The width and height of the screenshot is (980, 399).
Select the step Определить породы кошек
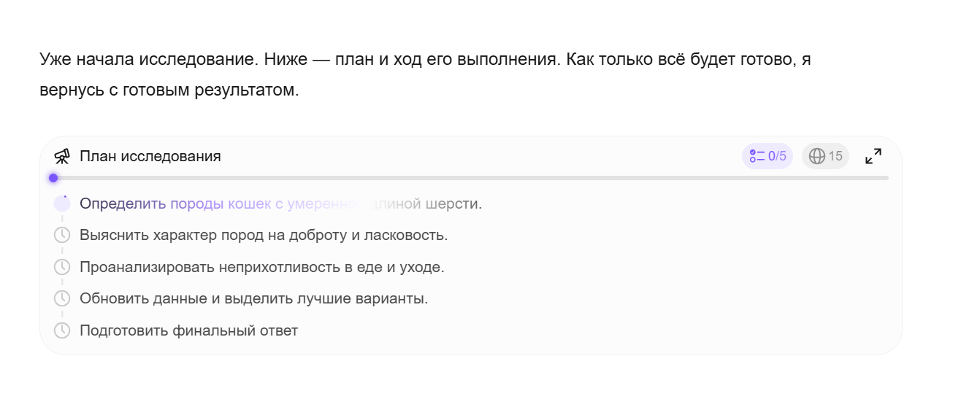pos(280,204)
